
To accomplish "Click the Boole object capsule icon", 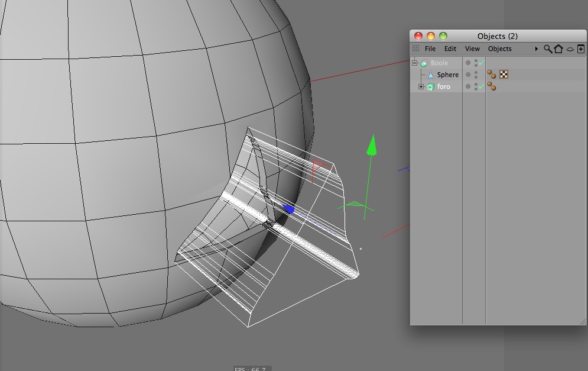I will pyautogui.click(x=424, y=63).
